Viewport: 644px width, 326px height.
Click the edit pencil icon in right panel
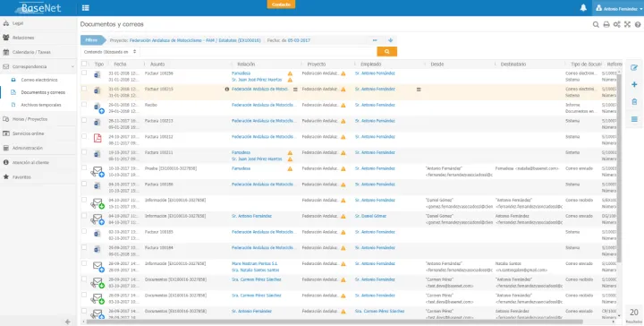(634, 68)
